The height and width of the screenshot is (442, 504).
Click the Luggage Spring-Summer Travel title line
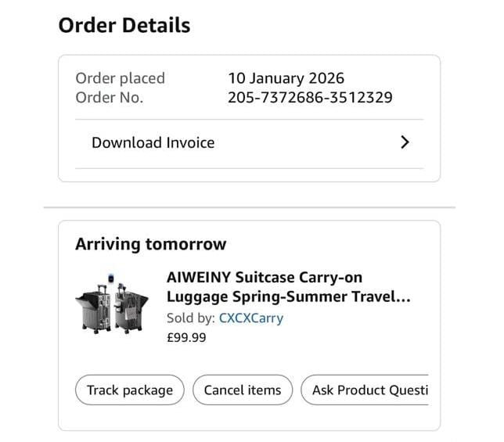click(288, 297)
